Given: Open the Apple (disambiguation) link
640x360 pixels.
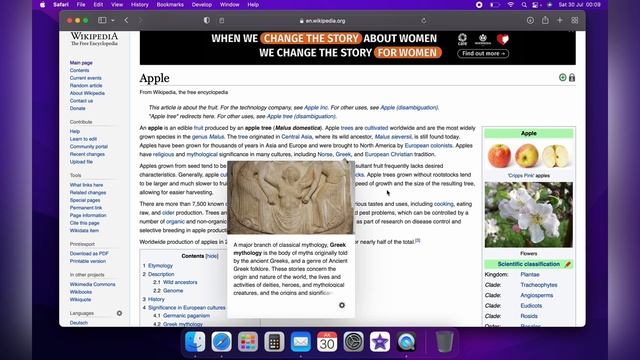Looking at the screenshot, I should click(x=409, y=107).
